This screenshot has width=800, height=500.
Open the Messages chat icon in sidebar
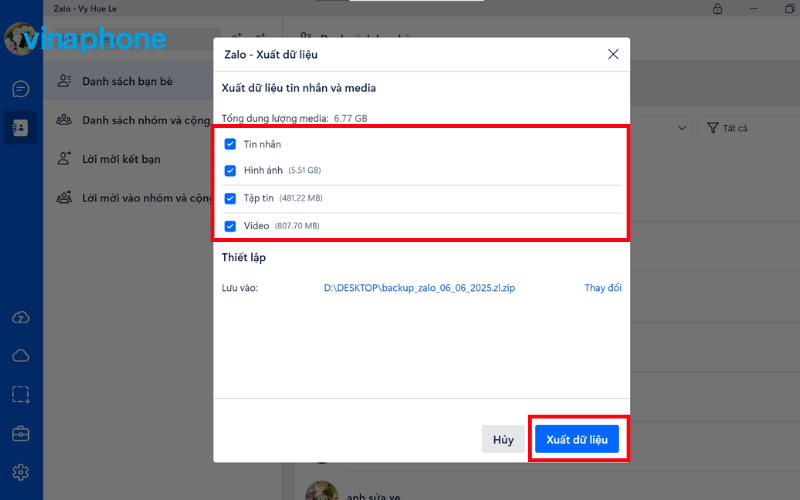point(20,89)
